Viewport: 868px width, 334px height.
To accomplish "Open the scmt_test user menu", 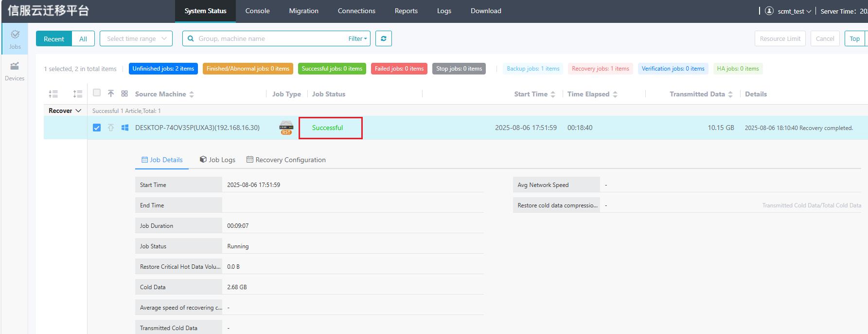I will pos(794,11).
